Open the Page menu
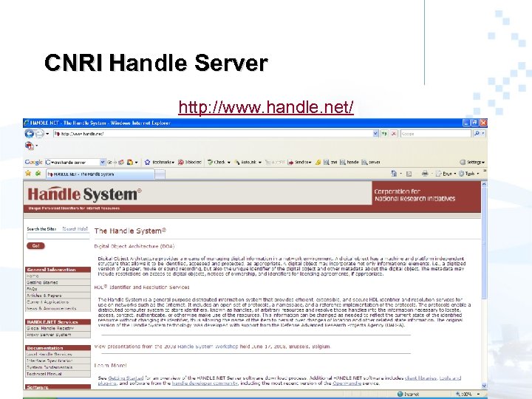 point(446,174)
